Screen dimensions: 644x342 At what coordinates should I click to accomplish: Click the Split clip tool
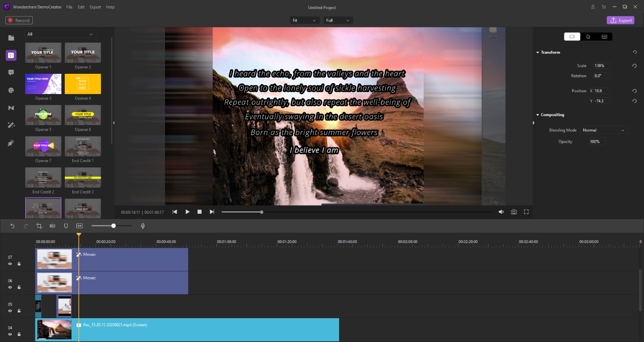coord(53,226)
